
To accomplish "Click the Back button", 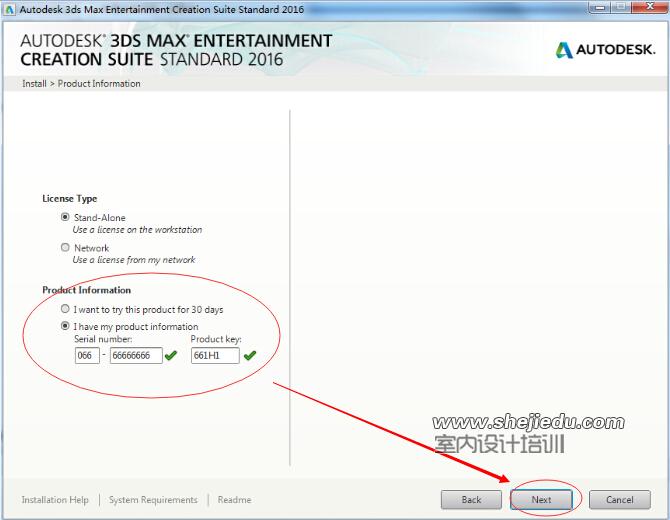I will point(471,499).
